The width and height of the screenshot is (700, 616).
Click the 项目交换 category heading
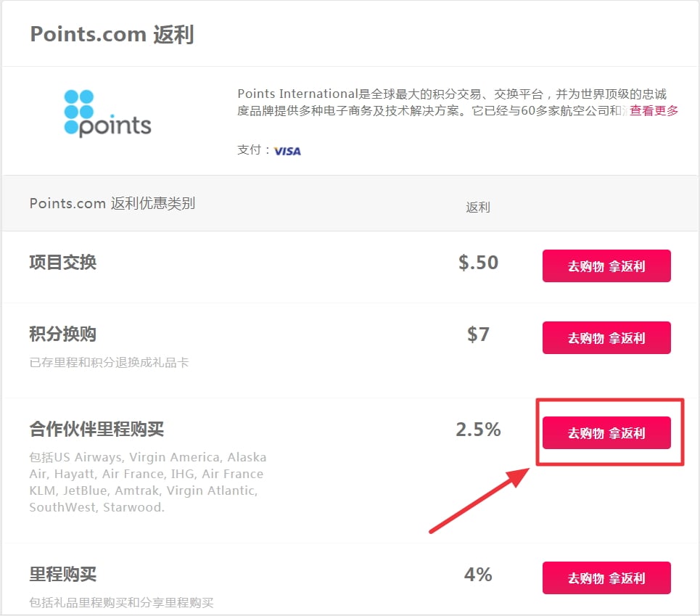tap(63, 262)
